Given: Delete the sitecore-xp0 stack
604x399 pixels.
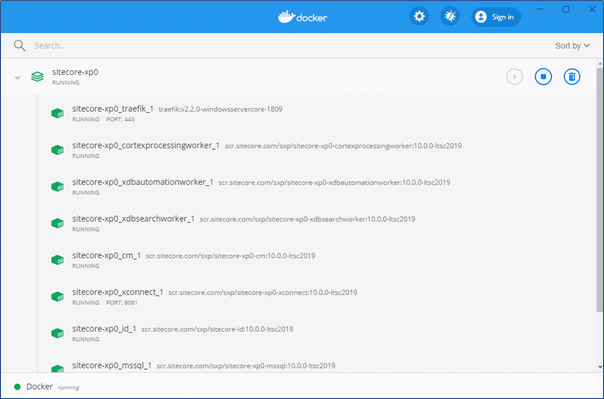Looking at the screenshot, I should (x=572, y=76).
